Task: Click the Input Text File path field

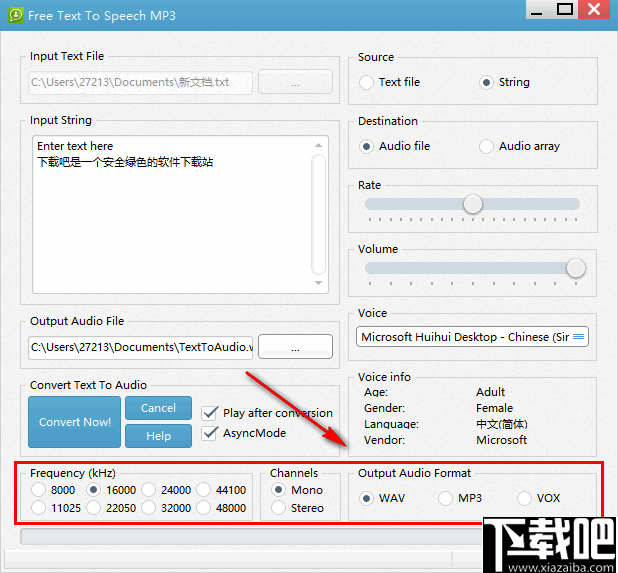Action: 140,82
